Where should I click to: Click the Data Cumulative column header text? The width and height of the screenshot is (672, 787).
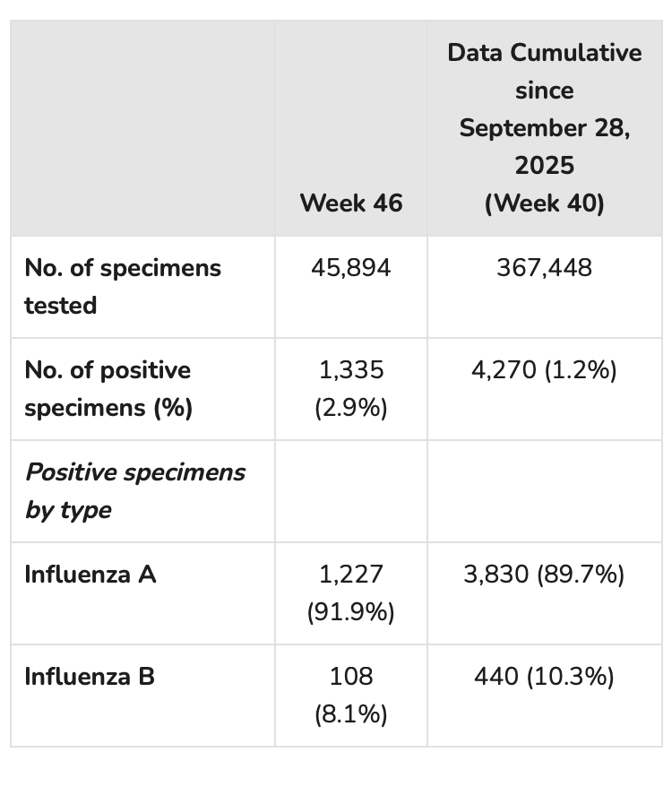pos(545,53)
